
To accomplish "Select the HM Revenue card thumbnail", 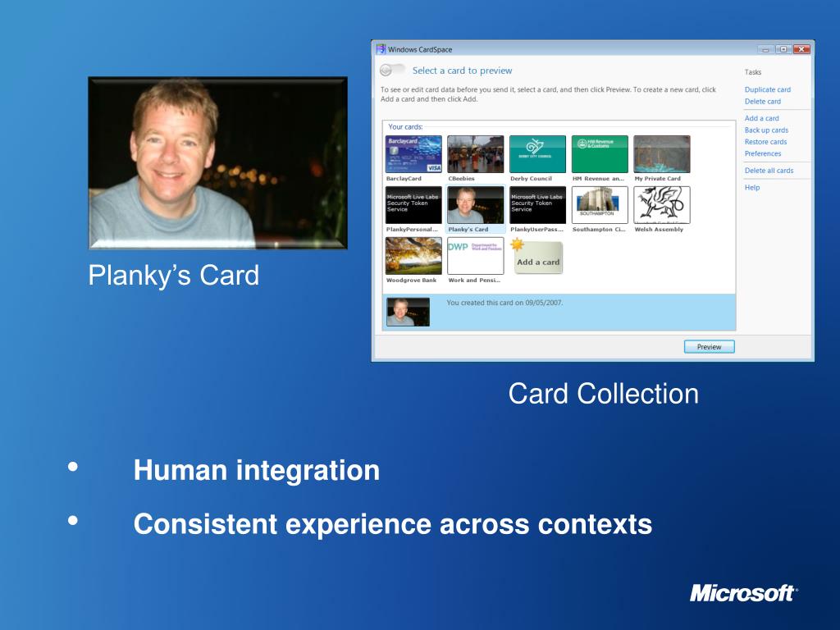I will (600, 154).
